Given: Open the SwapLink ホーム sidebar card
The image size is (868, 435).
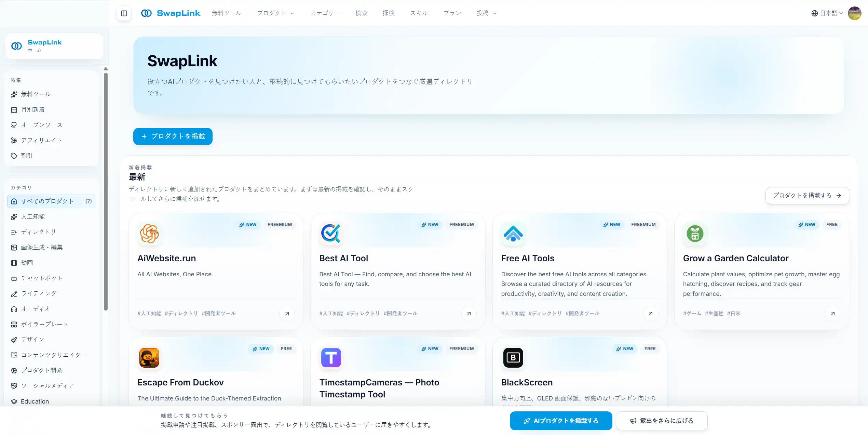Looking at the screenshot, I should (54, 46).
